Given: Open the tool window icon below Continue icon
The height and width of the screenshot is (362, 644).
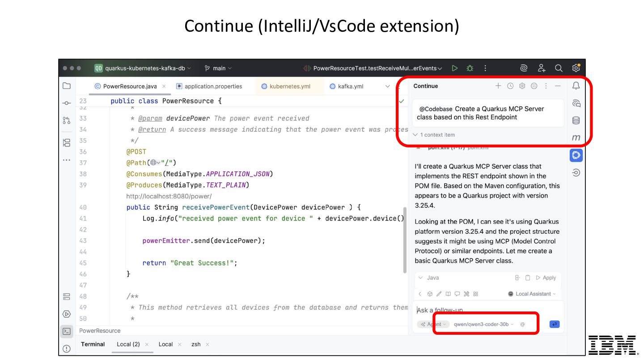Looking at the screenshot, I should [576, 173].
